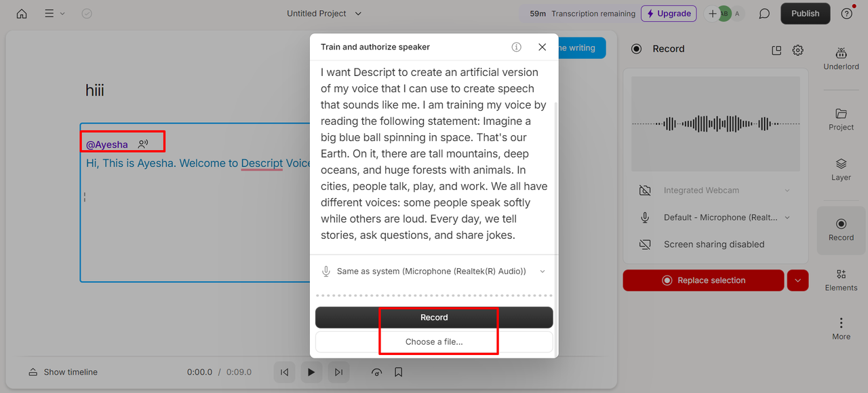Click the Record button in dialog
Viewport: 868px width, 393px height.
(434, 318)
